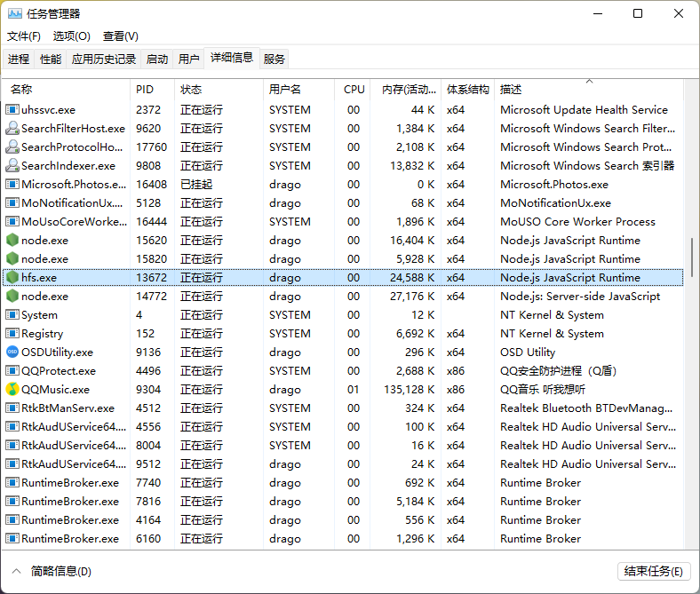Click the SearchIndexer.exe process icon
Image resolution: width=700 pixels, height=594 pixels.
(12, 165)
